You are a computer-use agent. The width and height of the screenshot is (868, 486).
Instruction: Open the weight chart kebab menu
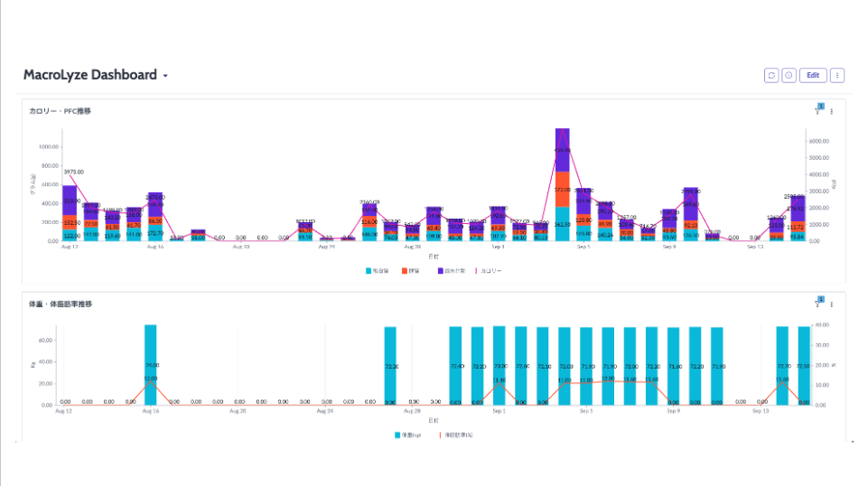point(832,304)
